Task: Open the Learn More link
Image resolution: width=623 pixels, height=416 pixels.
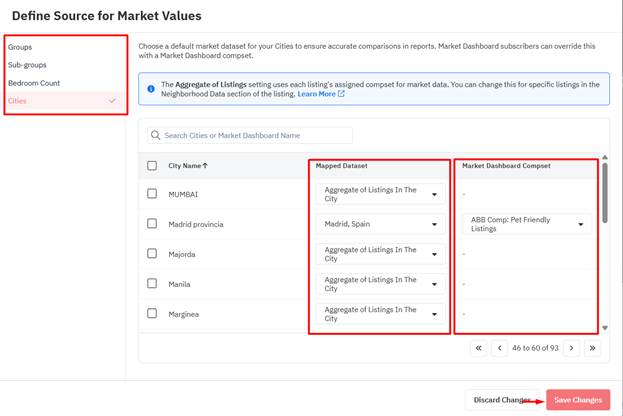Action: coord(320,94)
